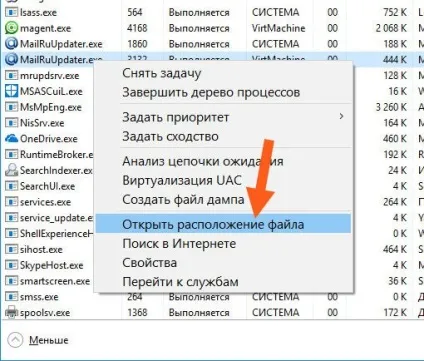
Task: Click the MailRuUpdater.exe icon with PID 1860
Action: (11, 44)
